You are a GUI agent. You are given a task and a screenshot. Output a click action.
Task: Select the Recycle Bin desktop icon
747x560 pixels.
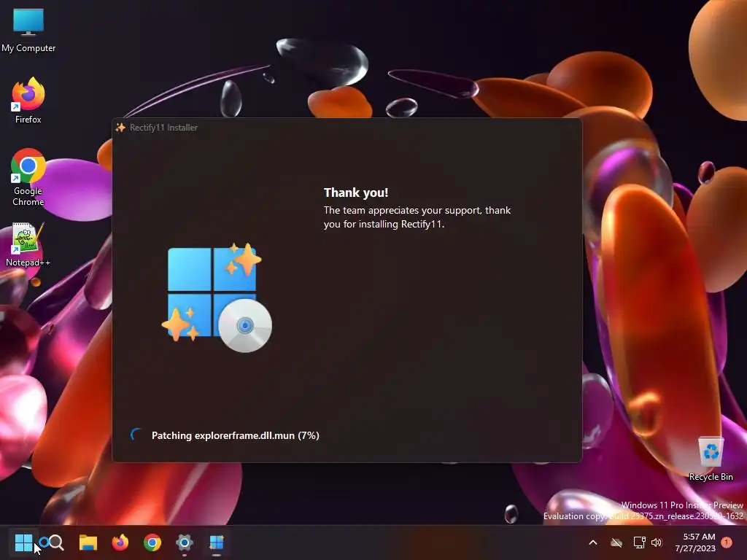711,459
